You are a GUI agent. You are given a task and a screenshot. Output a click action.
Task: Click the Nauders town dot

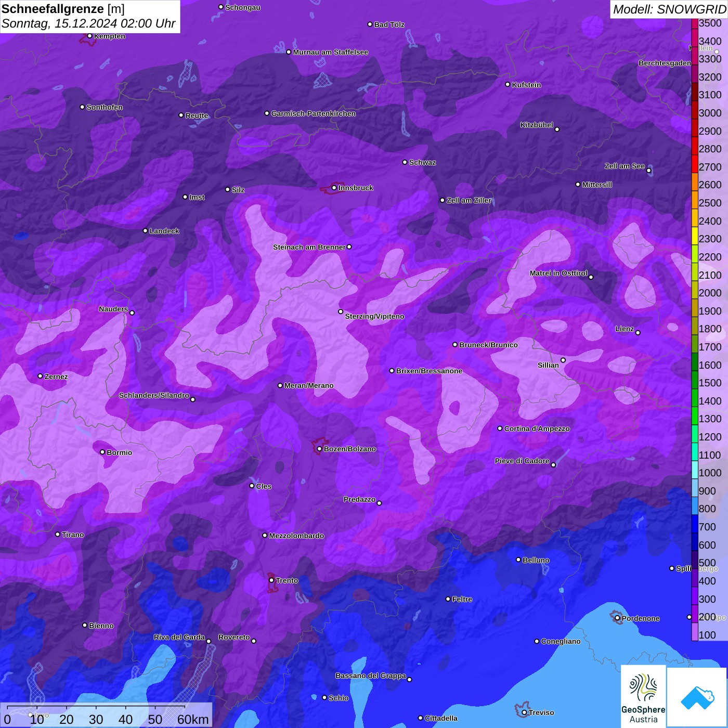[132, 313]
